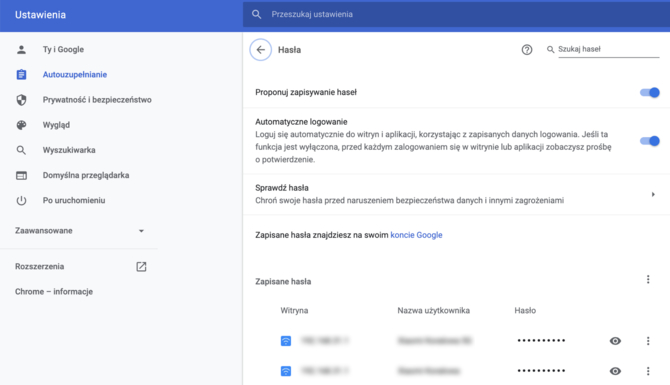Click the Hasło column header
Viewport: 670px width, 385px height.
pyautogui.click(x=525, y=311)
